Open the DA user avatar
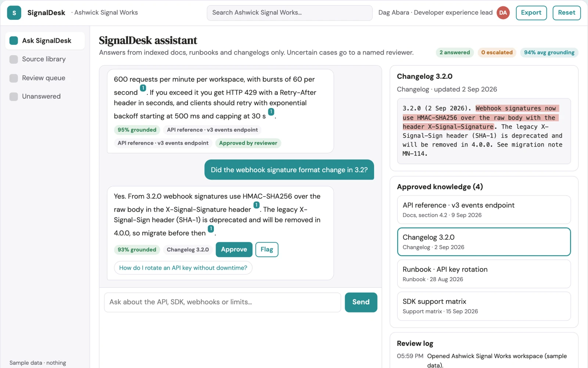This screenshot has height=368, width=588. (x=503, y=13)
